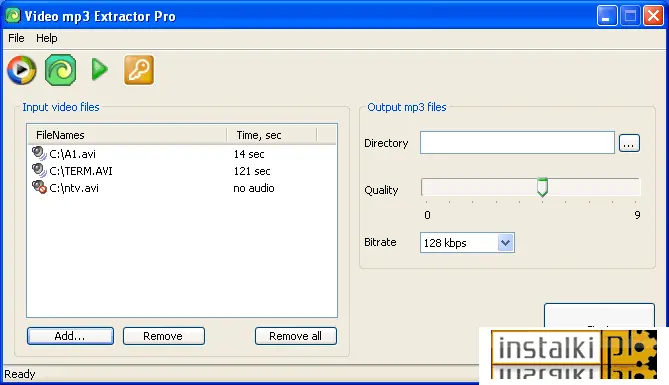Click the directory browse "..." button
669x385 pixels.
click(629, 143)
